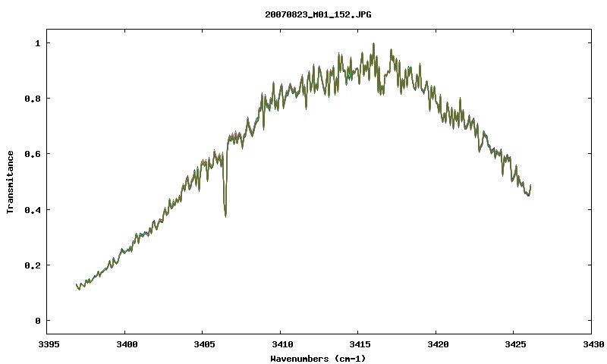Click x-axis tick label 3430
Viewport: 607px width, 364px height.
593,344
